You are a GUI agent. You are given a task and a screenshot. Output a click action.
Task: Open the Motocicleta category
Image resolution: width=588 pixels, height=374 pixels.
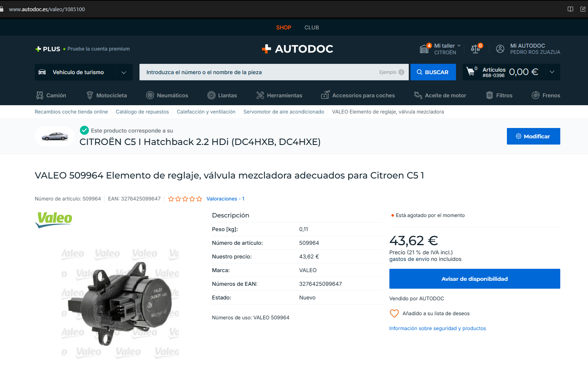pos(107,95)
